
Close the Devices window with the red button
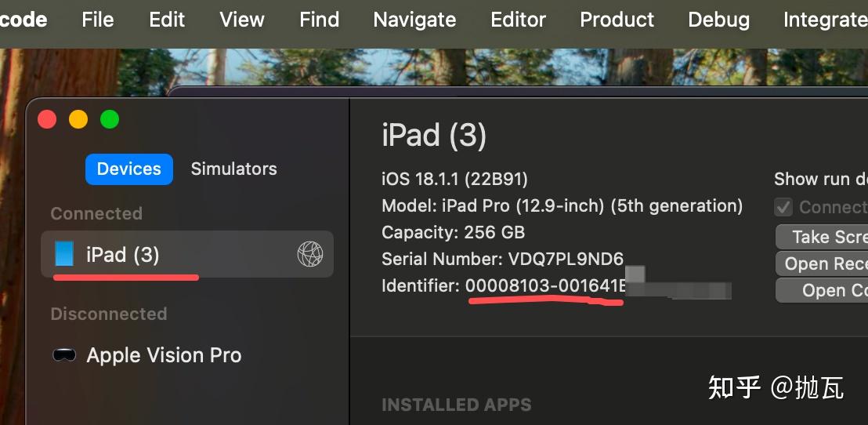click(x=48, y=119)
